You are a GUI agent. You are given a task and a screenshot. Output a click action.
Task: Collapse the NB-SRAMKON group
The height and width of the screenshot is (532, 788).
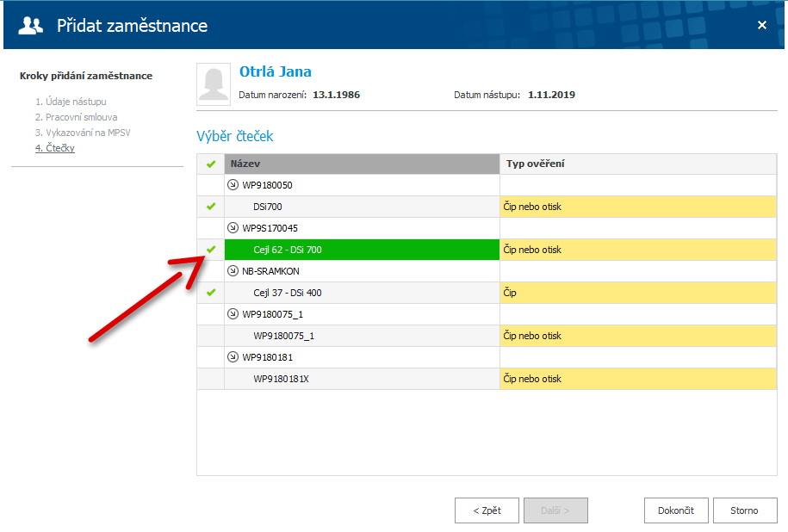point(233,271)
